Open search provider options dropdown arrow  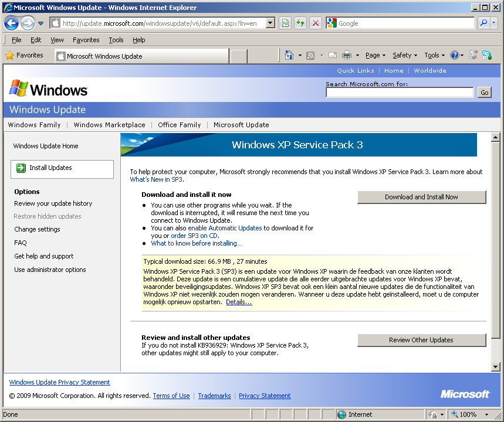click(x=494, y=23)
